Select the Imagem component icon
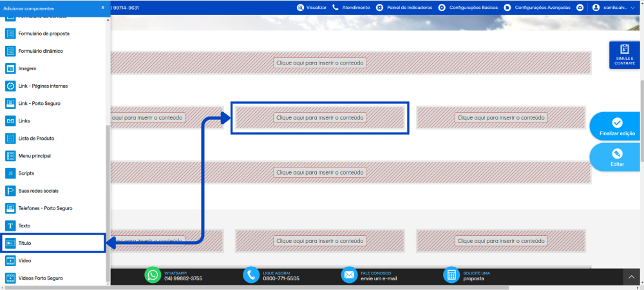 pyautogui.click(x=10, y=68)
